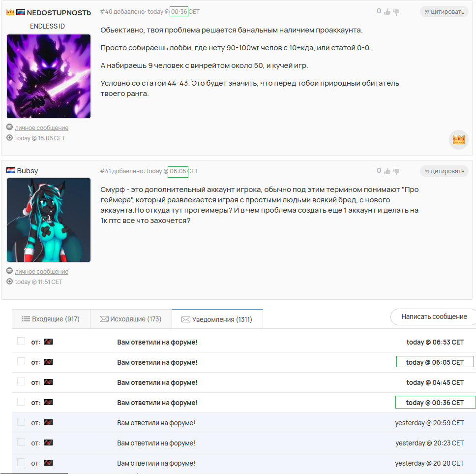The image size is (476, 474).
Task: Click the message icon under Bubsy avatar
Action: (10, 271)
